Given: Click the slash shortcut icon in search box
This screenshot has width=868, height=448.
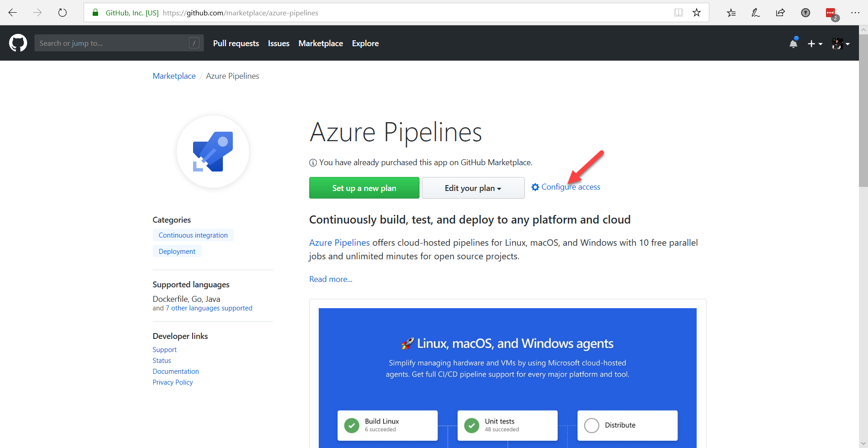Looking at the screenshot, I should click(x=194, y=43).
